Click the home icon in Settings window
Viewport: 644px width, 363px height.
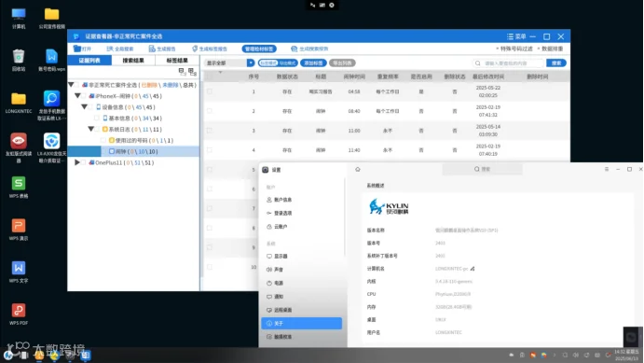tap(358, 170)
